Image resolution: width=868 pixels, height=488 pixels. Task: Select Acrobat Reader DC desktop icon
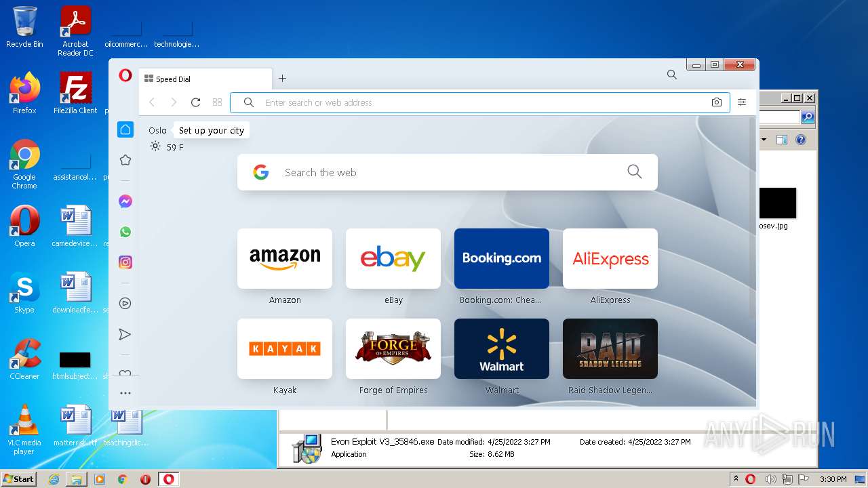click(75, 31)
